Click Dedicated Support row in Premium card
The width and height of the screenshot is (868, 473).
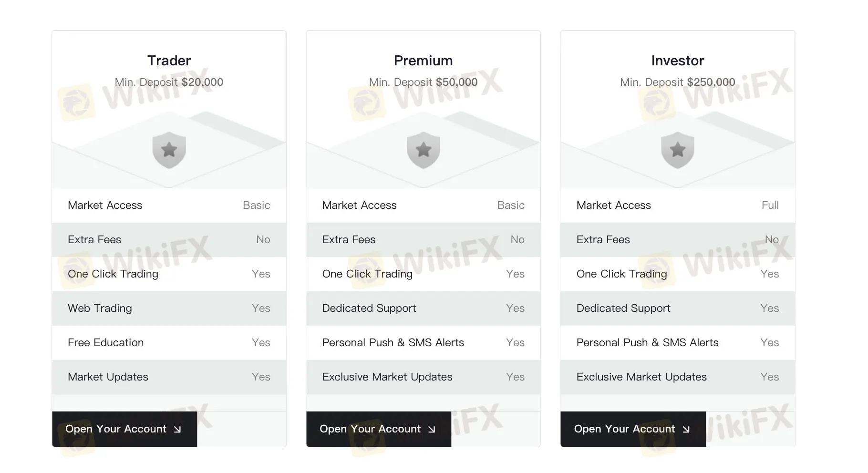(x=423, y=308)
